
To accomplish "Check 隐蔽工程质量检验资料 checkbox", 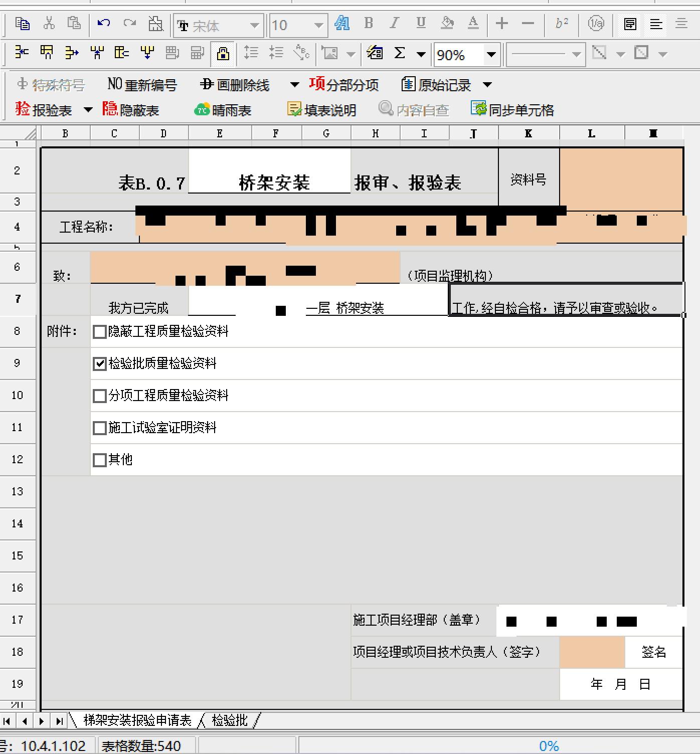I will [100, 332].
